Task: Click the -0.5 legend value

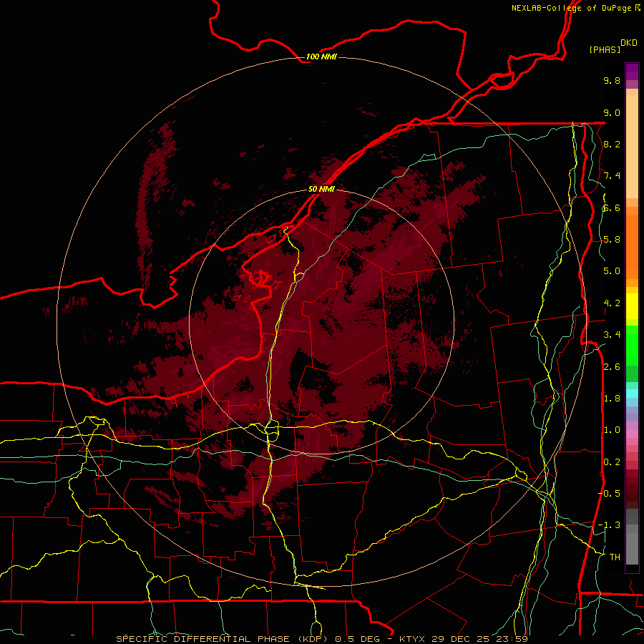Action: tap(609, 494)
